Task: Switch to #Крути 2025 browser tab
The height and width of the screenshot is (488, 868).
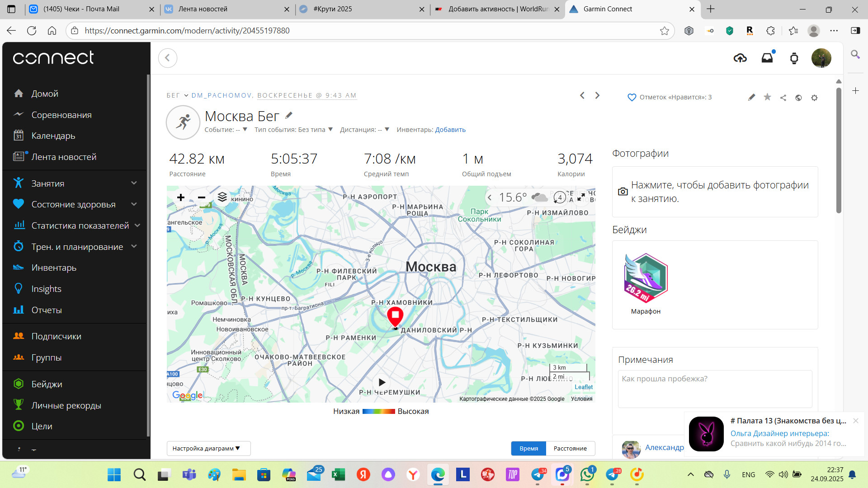Action: 362,9
